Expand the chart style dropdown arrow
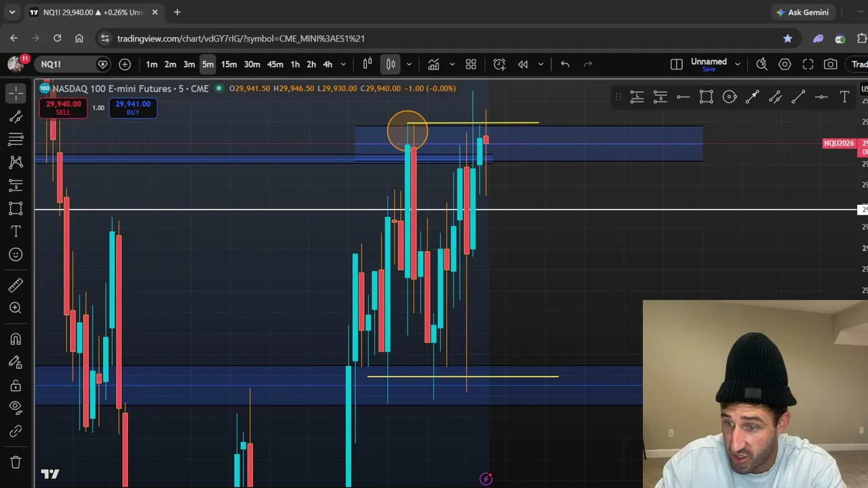This screenshot has height=488, width=868. click(409, 64)
